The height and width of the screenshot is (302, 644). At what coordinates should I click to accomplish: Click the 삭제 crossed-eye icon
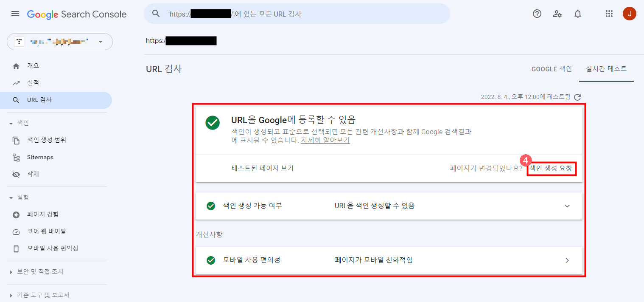tap(16, 173)
